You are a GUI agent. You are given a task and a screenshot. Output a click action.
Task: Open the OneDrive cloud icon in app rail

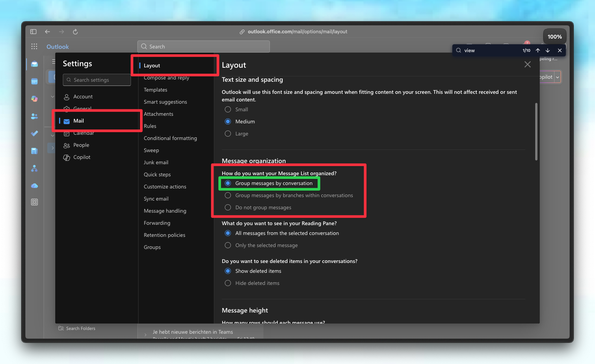(34, 186)
